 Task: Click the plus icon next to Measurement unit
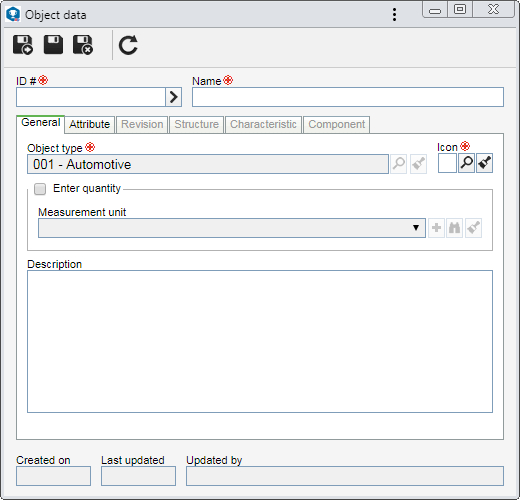click(x=436, y=228)
